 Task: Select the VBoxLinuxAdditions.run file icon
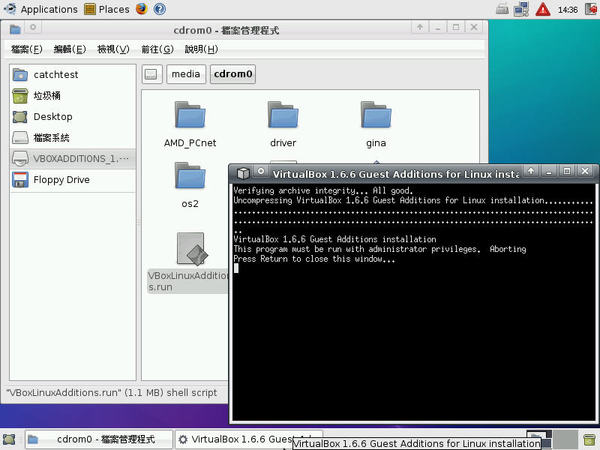[191, 249]
